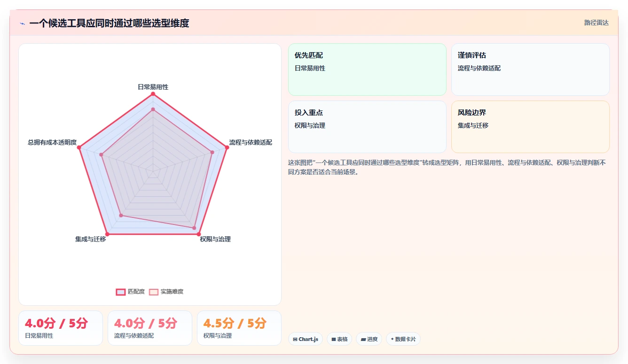Click the 流程与依赖适配 score card
This screenshot has width=628, height=364.
(150, 328)
